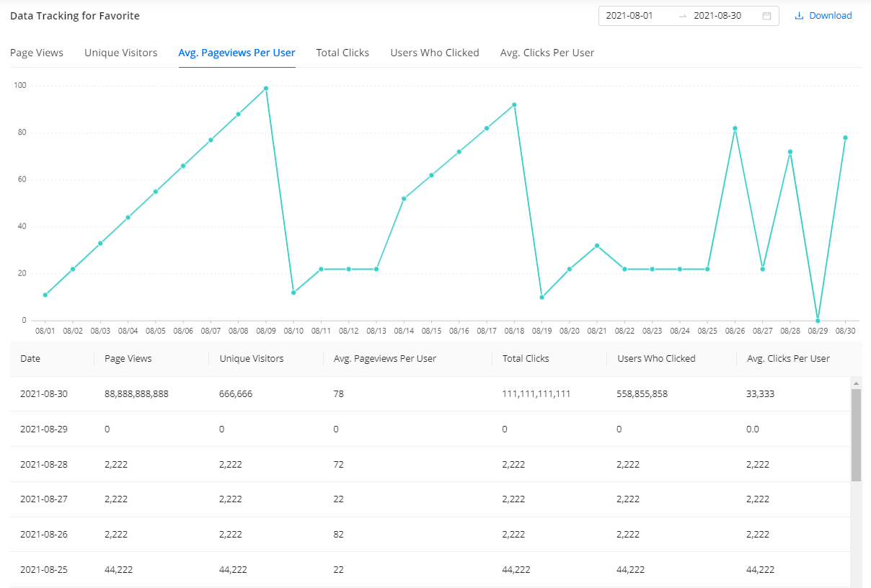Open the Unique Visitors tab
871x588 pixels.
[x=120, y=53]
